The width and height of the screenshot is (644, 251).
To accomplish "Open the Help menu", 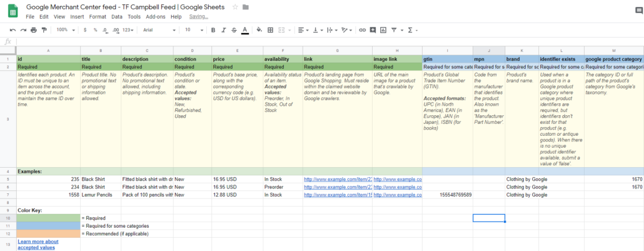I will pos(176,17).
